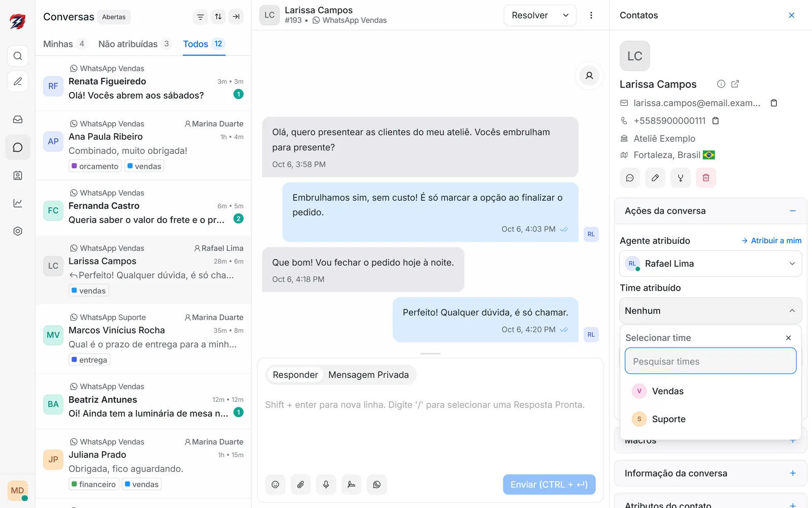Open emoji picker in reply box

click(x=275, y=485)
